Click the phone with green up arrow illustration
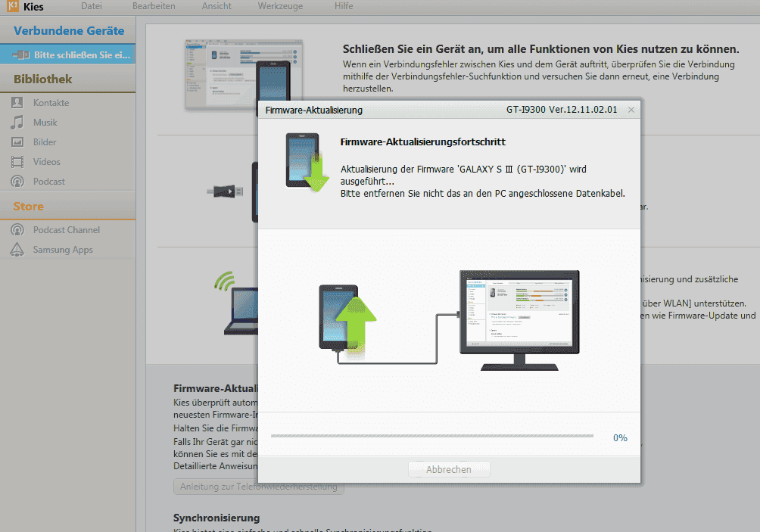Image resolution: width=760 pixels, height=532 pixels. (x=347, y=322)
